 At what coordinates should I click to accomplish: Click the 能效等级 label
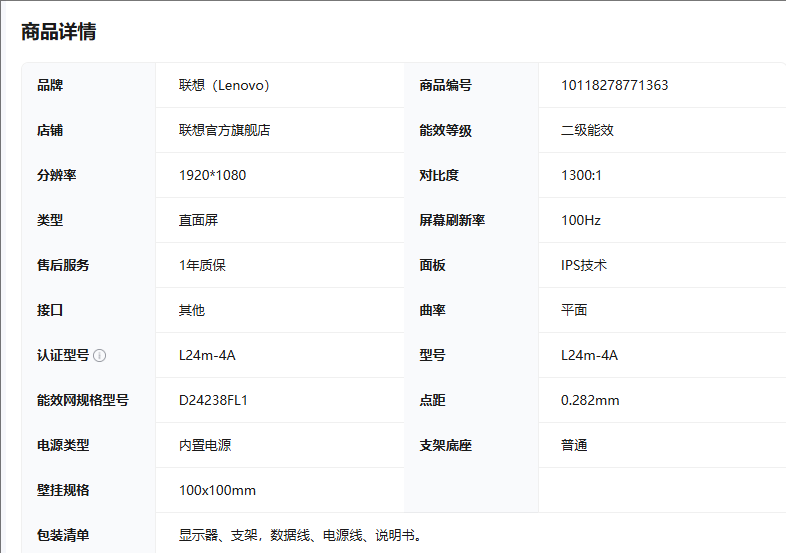coord(446,130)
